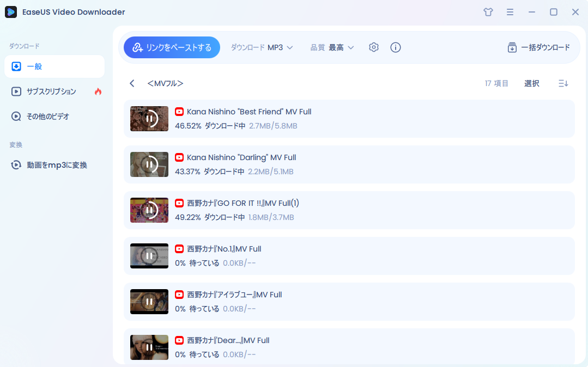Pause the GO FOR IT download
Screen dimensions: 588x367
(x=149, y=210)
